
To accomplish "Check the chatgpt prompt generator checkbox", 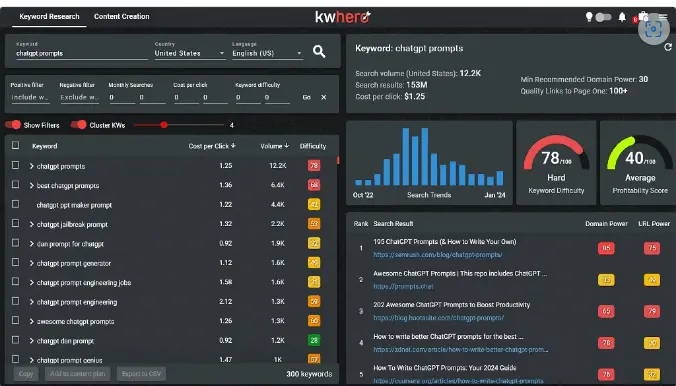I will pos(16,262).
